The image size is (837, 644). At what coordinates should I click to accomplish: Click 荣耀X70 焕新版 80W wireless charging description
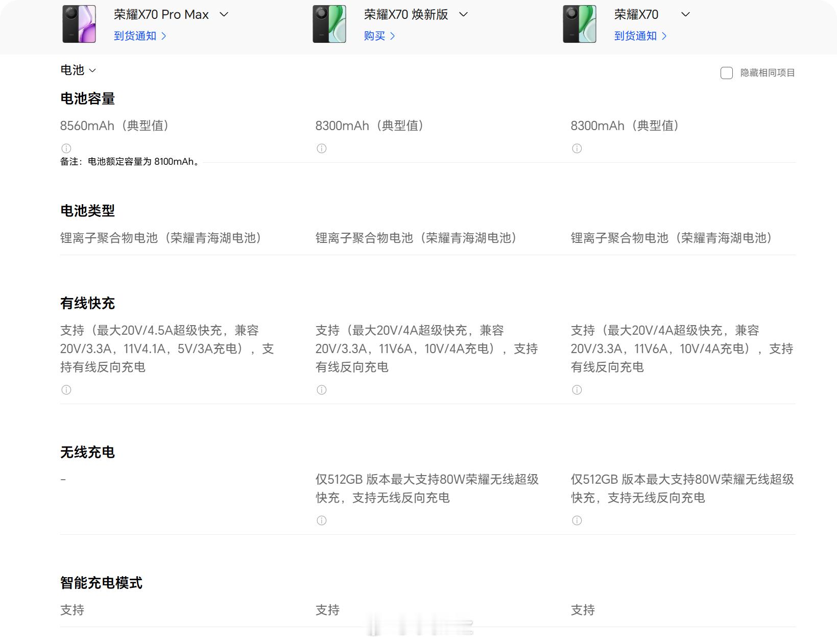(x=427, y=488)
